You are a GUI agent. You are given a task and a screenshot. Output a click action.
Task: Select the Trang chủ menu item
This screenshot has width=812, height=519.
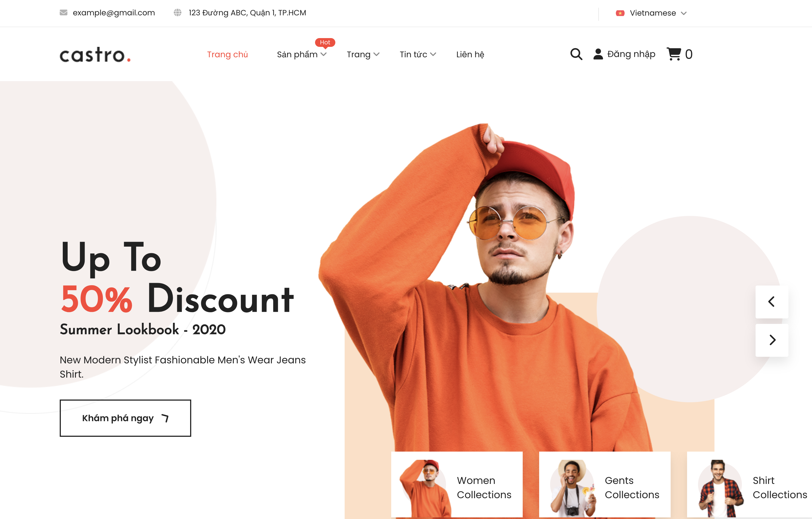click(x=227, y=54)
